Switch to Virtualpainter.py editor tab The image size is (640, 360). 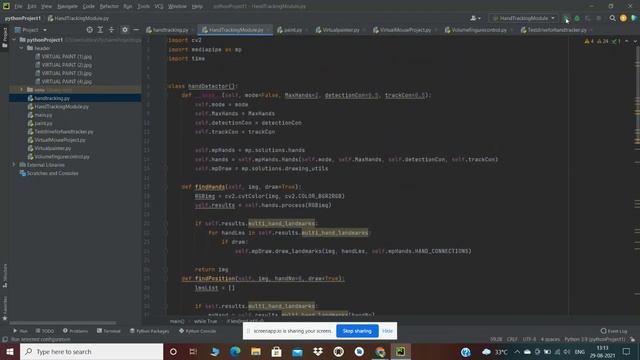coord(338,30)
